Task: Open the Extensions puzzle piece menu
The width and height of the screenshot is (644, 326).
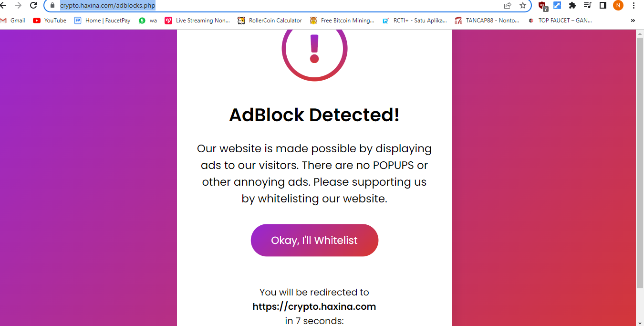Action: (x=572, y=6)
